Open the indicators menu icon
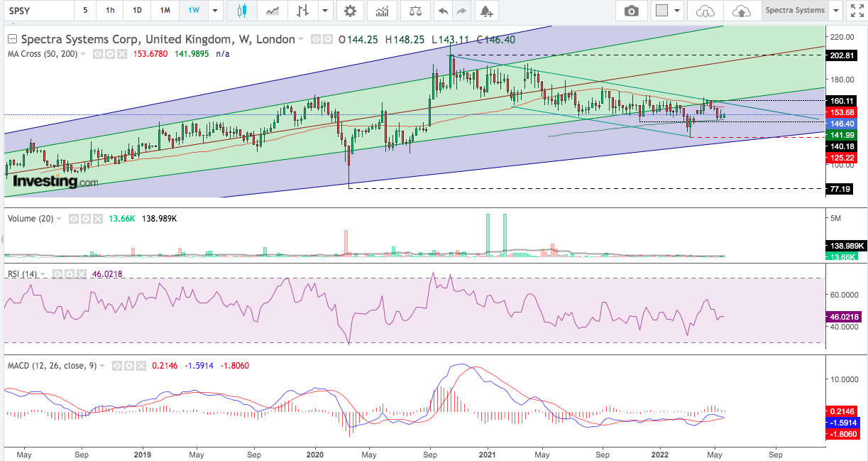 coord(383,11)
